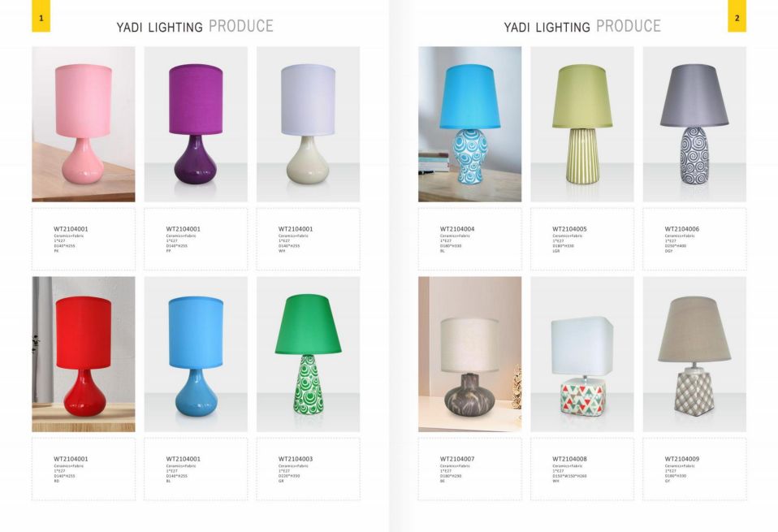Click the WT2104003 product model label
778x532 pixels.
296,459
